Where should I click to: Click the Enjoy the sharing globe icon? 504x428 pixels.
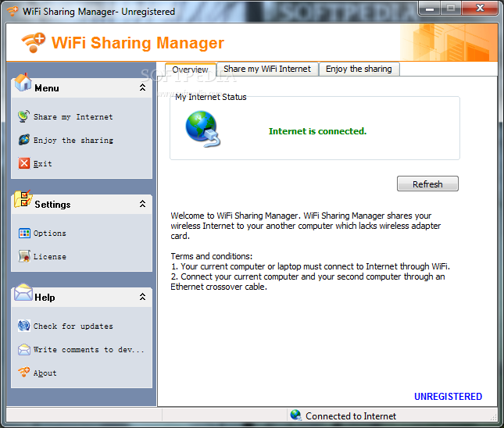click(x=23, y=140)
